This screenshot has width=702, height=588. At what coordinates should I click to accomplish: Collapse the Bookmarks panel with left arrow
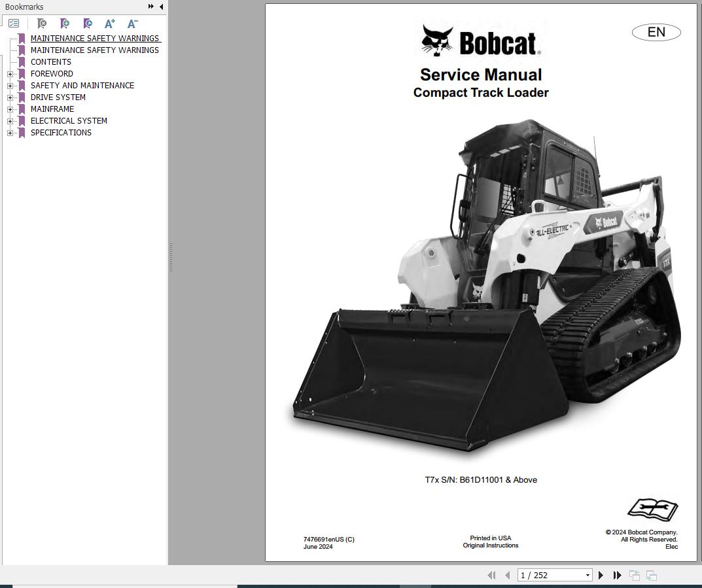161,7
